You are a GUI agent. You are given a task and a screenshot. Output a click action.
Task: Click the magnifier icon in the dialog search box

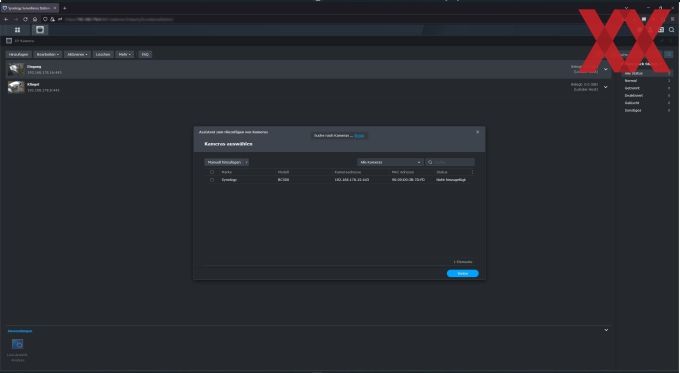pos(430,162)
